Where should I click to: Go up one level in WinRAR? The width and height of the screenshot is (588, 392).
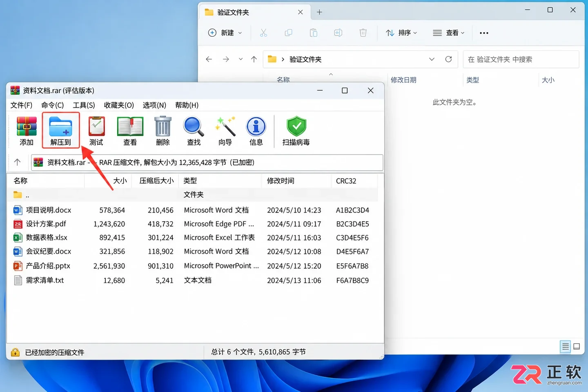tap(17, 162)
